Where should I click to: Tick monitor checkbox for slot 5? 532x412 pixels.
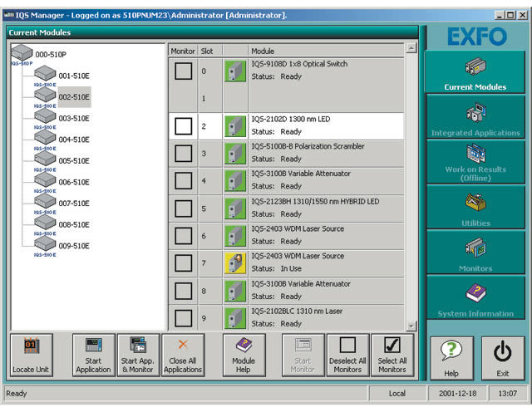[x=183, y=208]
